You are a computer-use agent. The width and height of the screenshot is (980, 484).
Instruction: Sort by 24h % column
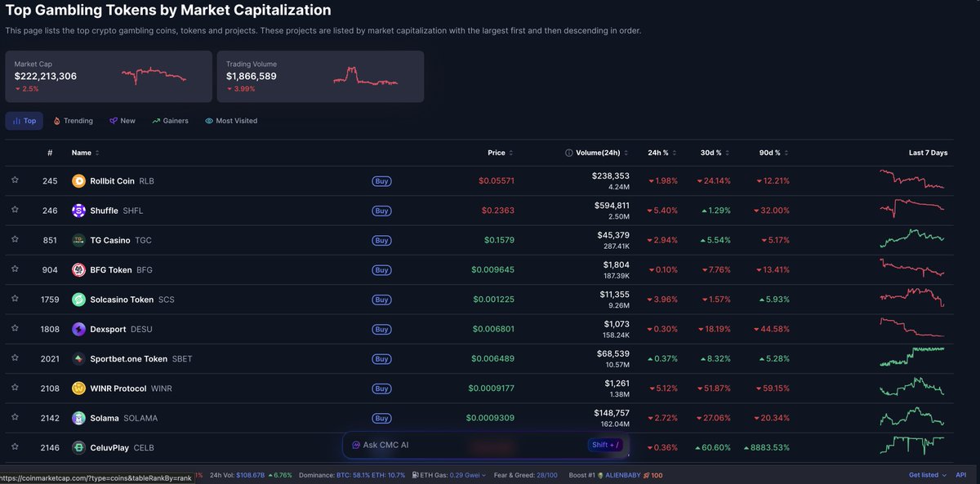pyautogui.click(x=662, y=153)
